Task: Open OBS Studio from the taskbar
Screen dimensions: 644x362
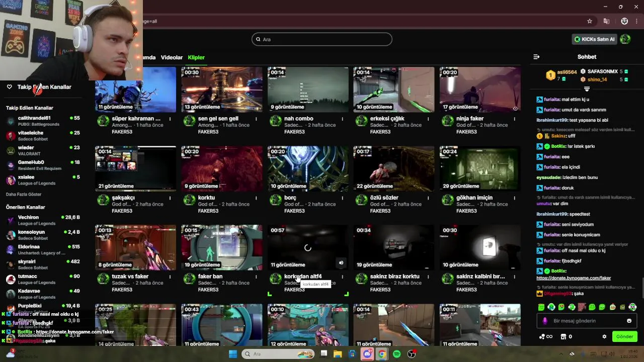Action: click(412, 354)
